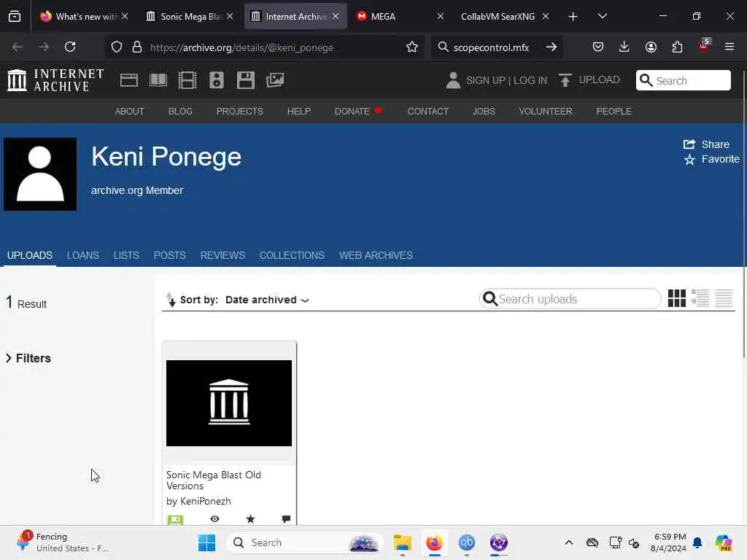
Task: Click the Firefox search bar with scopecontrol.mfx
Action: click(497, 47)
